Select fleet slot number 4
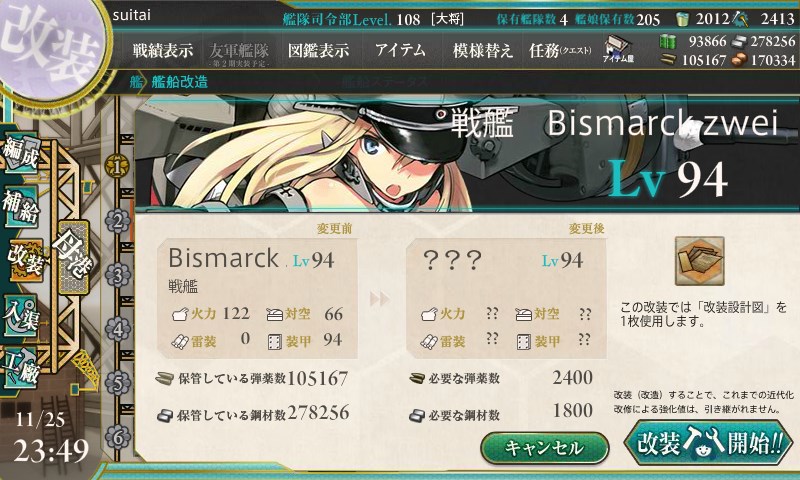 [118, 329]
